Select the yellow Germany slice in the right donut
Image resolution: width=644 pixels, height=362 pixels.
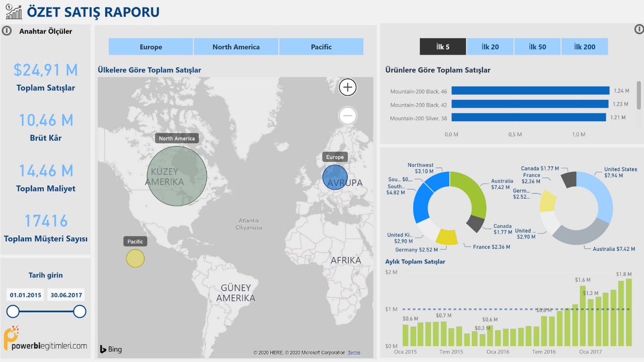pyautogui.click(x=548, y=201)
